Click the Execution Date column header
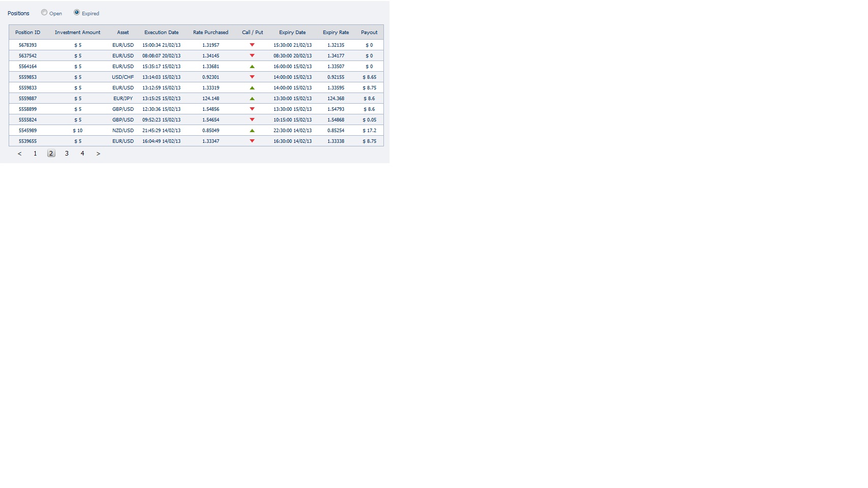 click(161, 33)
